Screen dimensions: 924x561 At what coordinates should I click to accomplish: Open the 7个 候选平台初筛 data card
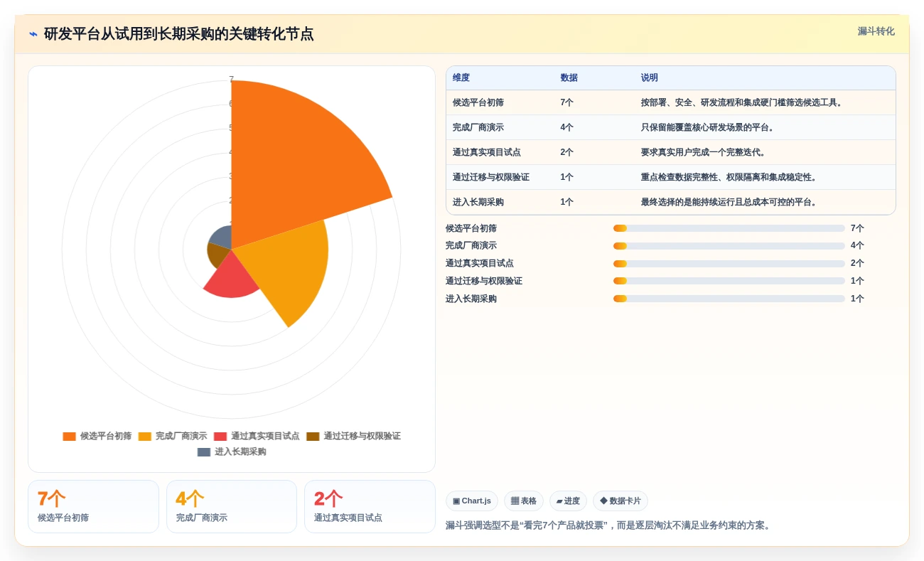click(93, 507)
